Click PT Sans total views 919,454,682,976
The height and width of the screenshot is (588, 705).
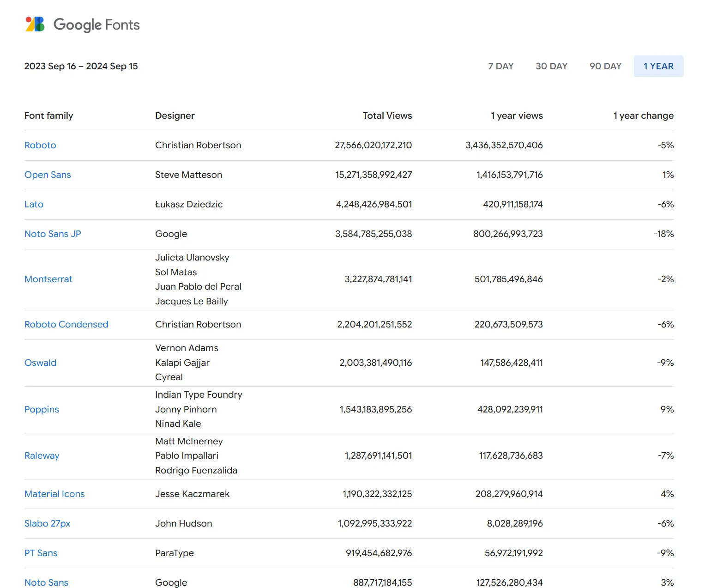[x=379, y=553]
